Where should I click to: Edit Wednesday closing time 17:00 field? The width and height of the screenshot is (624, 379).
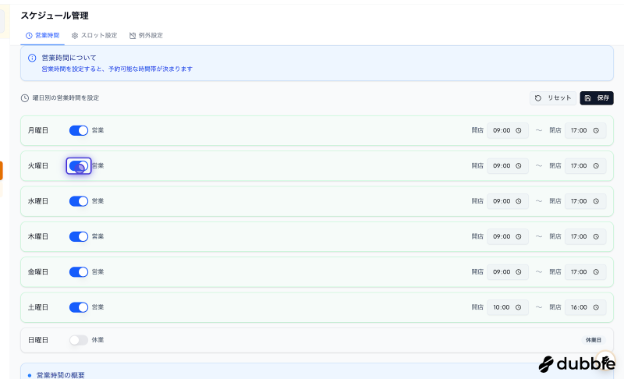tap(585, 201)
